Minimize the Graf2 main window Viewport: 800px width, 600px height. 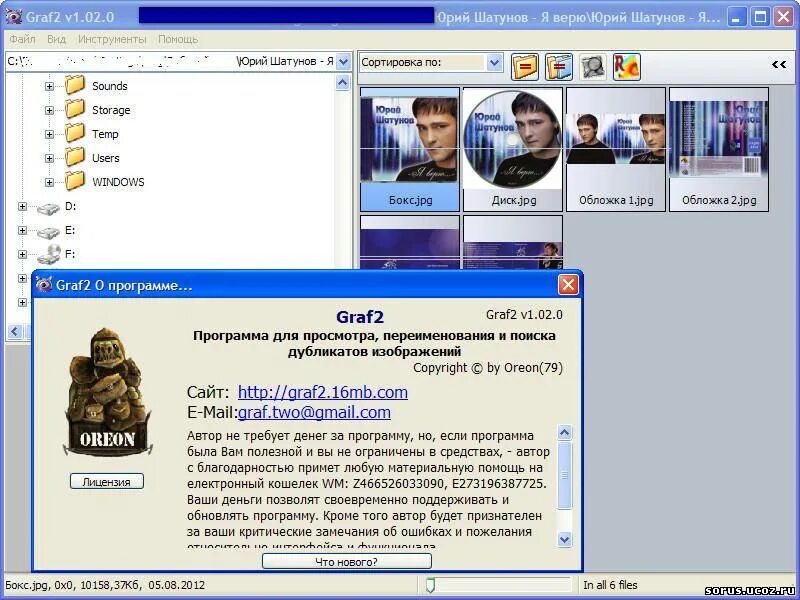click(736, 17)
